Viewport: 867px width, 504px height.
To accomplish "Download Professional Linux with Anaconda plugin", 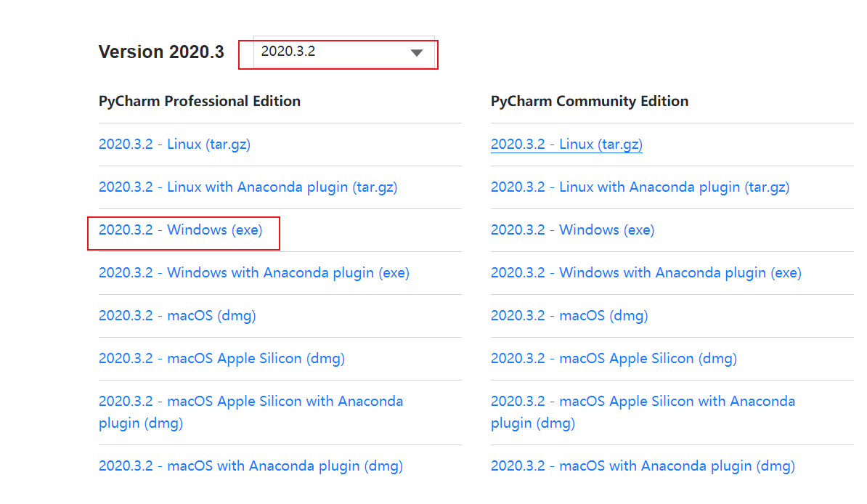I will coord(248,187).
